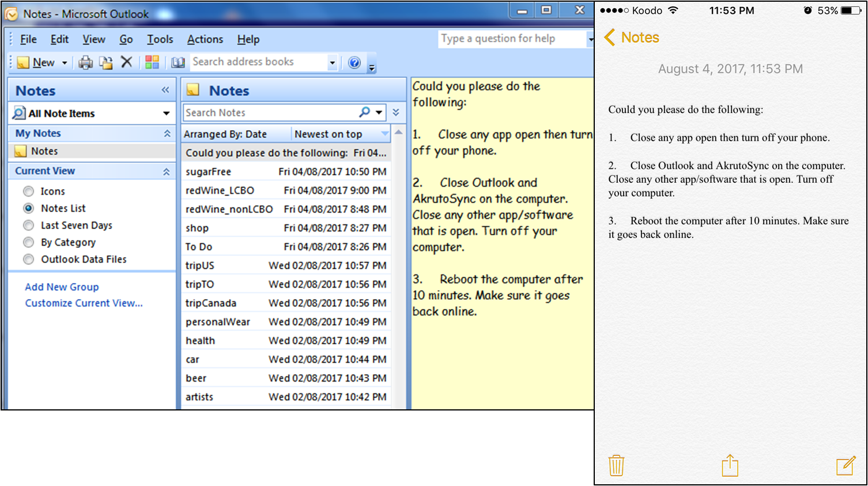The height and width of the screenshot is (486, 868).
Task: Open the Tools menu
Action: (160, 39)
